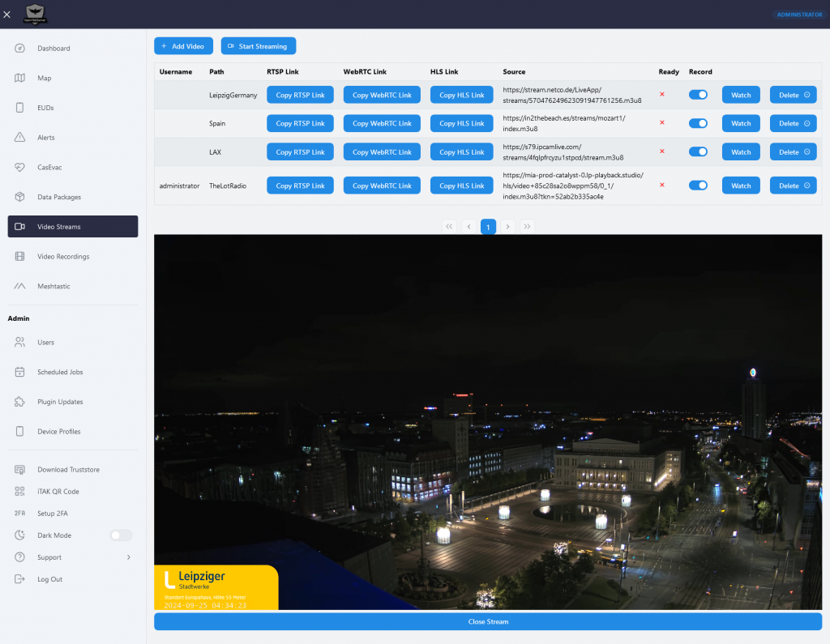
Task: Open the Dashboard gauge icon
Action: tap(19, 48)
